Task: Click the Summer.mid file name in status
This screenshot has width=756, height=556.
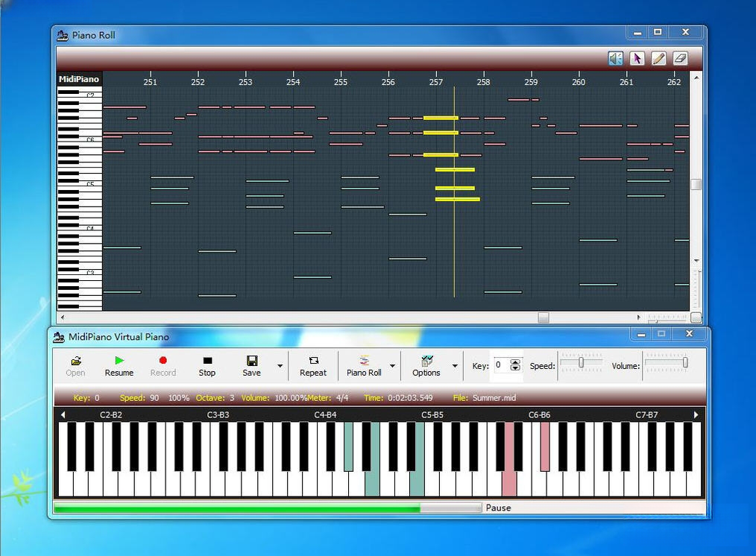Action: click(x=494, y=397)
